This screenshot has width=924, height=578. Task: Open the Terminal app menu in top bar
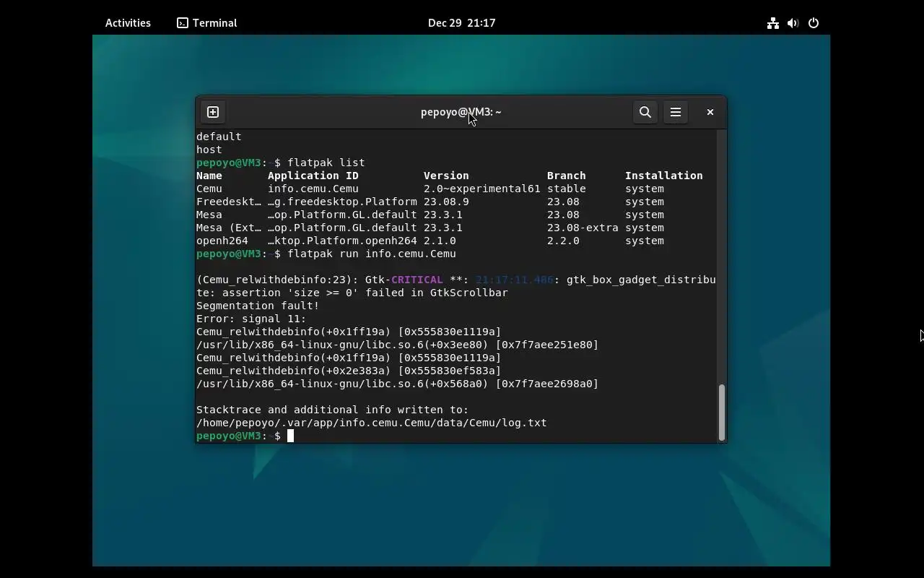(207, 22)
